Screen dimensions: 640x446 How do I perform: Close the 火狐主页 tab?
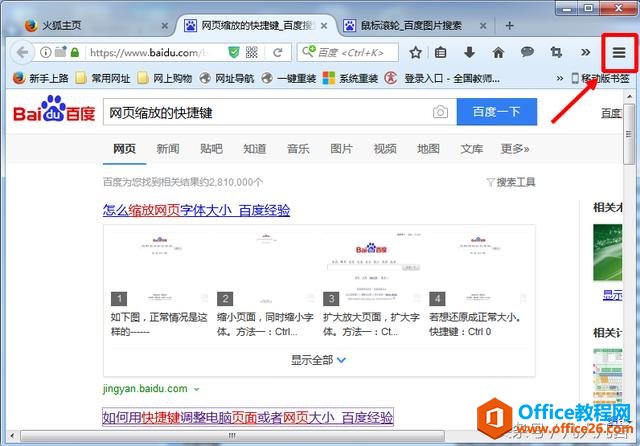[164, 26]
